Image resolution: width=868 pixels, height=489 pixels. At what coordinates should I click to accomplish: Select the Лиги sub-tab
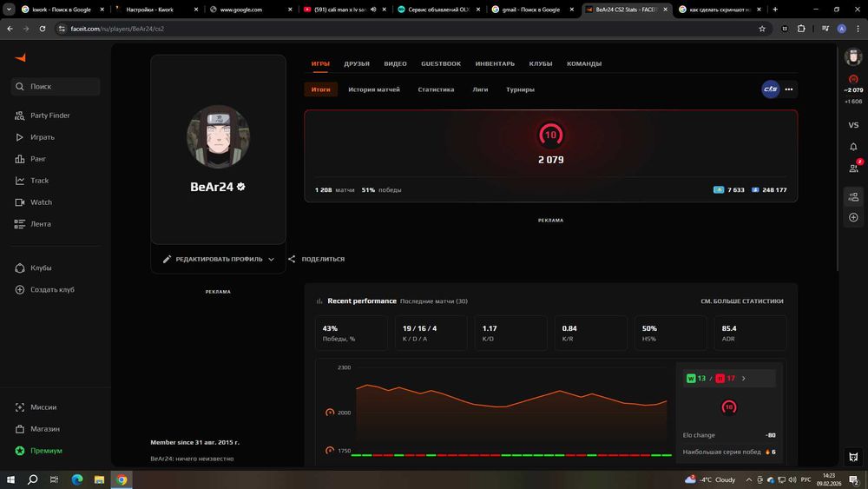480,89
